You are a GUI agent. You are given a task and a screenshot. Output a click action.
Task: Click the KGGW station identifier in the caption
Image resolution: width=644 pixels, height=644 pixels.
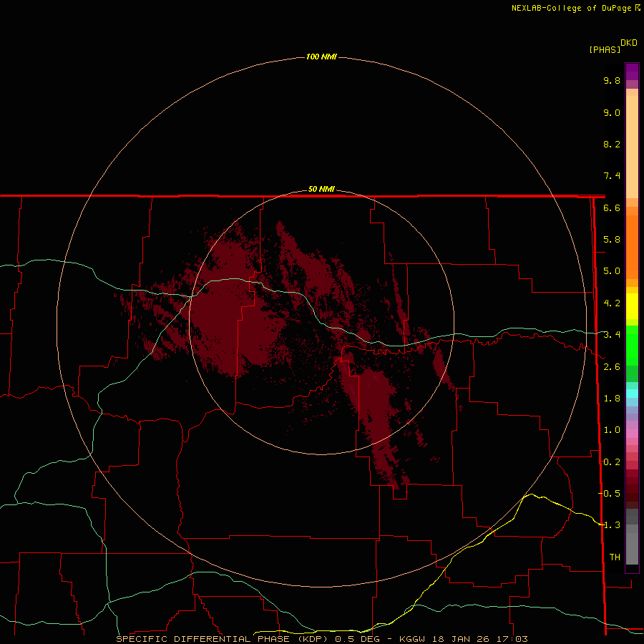coord(412,639)
